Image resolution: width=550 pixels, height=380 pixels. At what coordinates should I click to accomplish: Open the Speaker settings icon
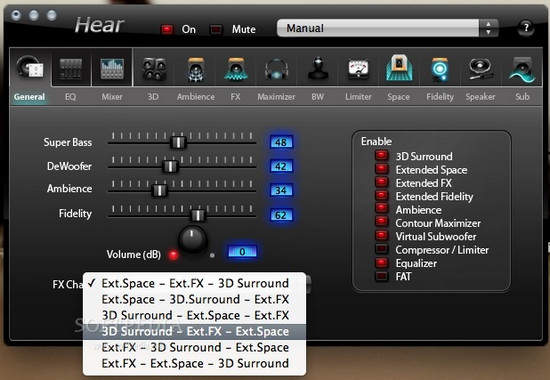coord(480,69)
